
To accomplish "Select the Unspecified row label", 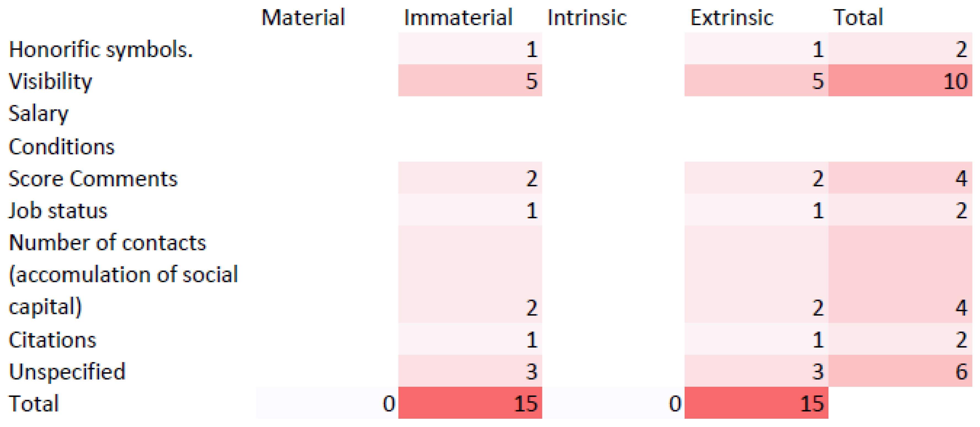I will point(67,371).
